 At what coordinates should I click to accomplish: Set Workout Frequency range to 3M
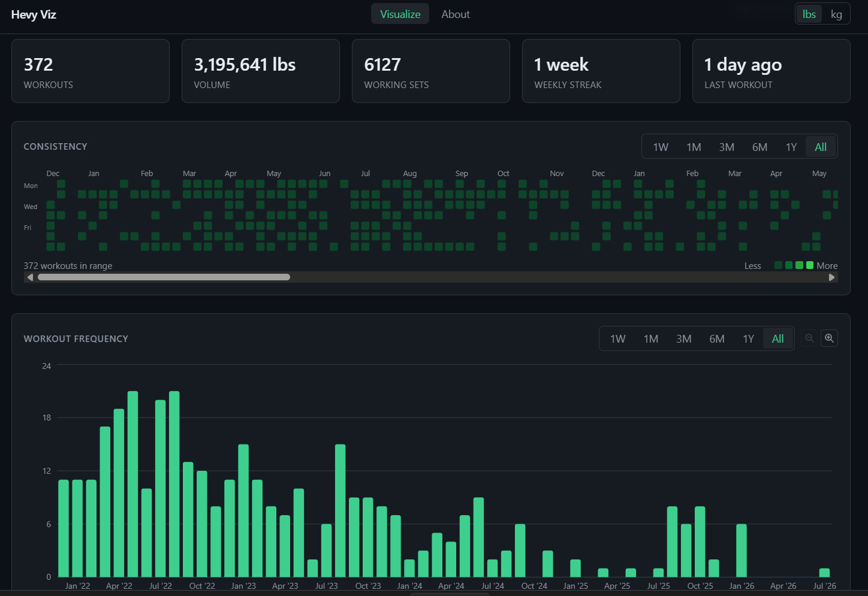tap(684, 339)
